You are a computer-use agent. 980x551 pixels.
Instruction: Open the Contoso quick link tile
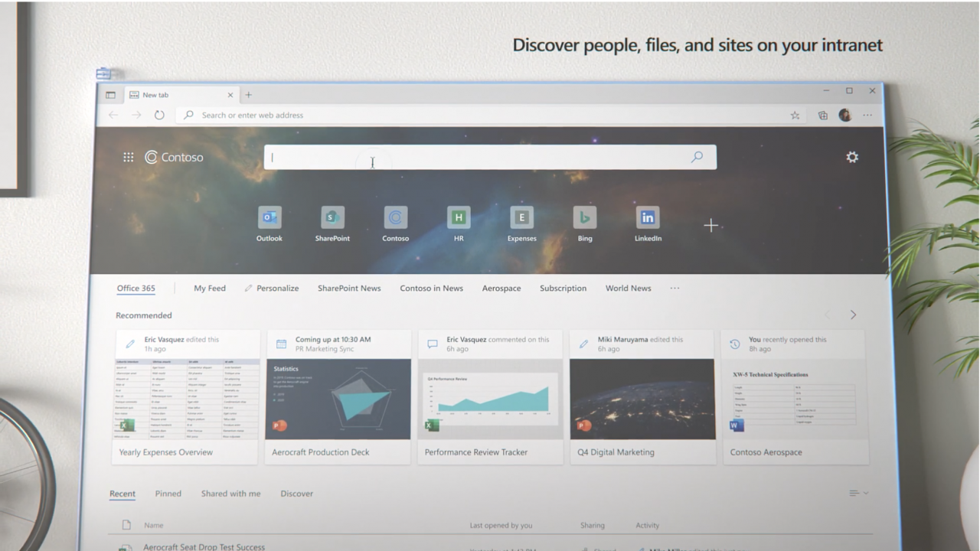395,224
